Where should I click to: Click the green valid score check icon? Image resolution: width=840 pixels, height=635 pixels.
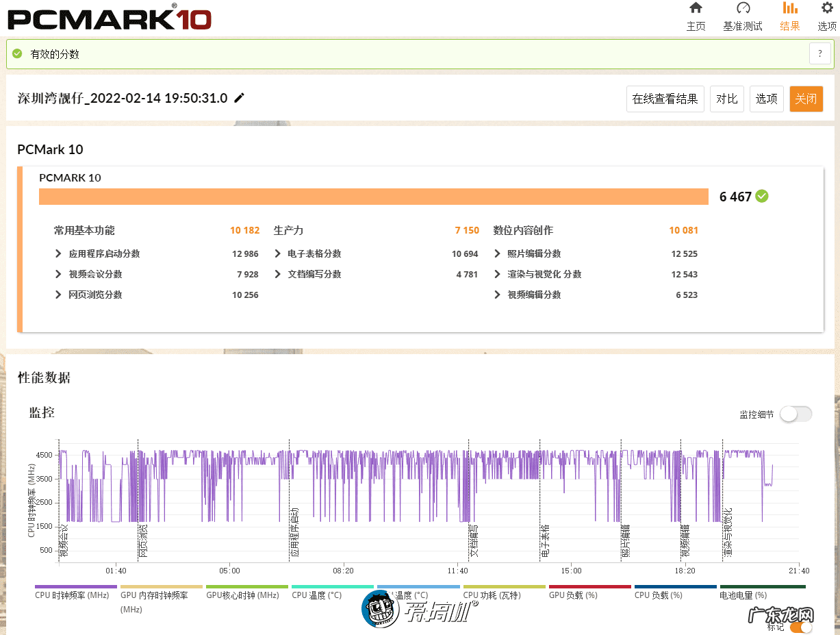click(17, 53)
